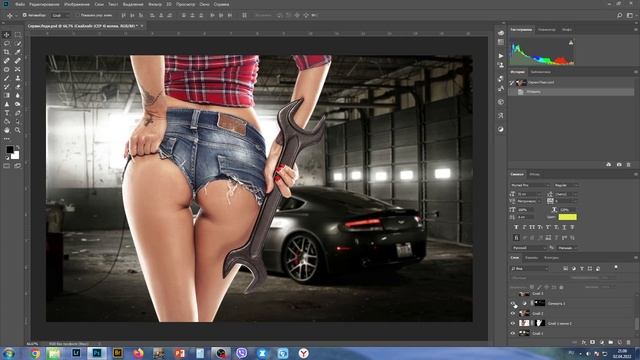Open the Окно menu

[204, 4]
